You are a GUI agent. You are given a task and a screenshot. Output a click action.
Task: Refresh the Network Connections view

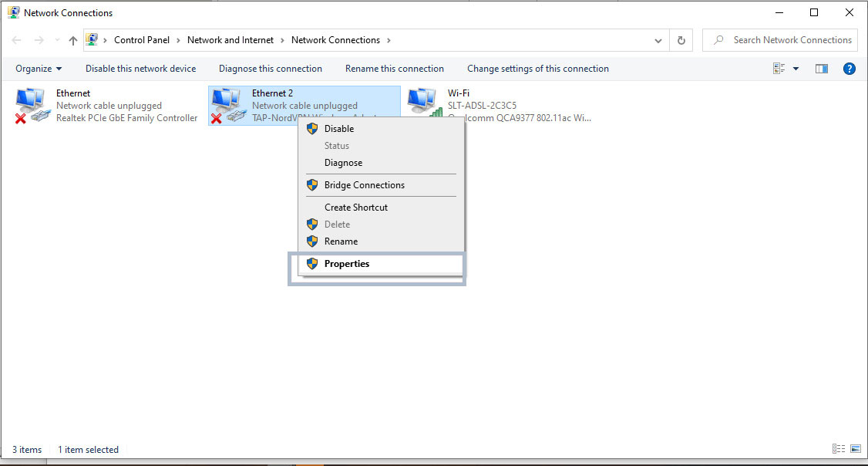tap(681, 40)
